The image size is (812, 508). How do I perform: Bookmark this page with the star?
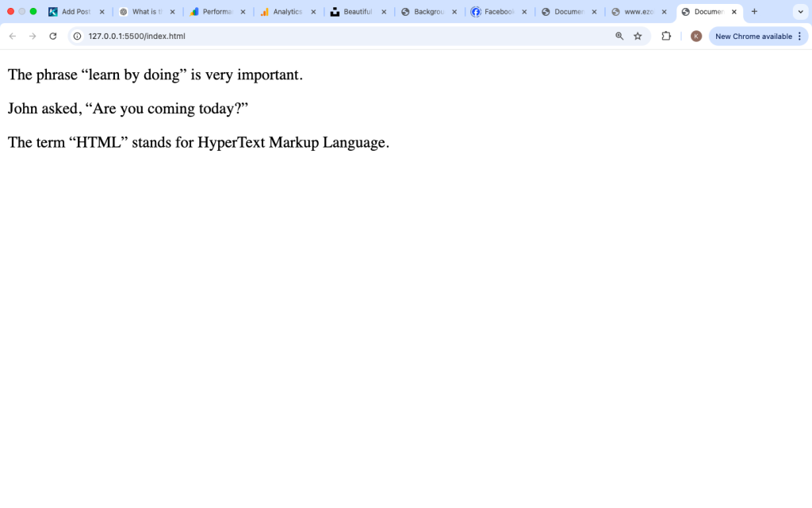[x=638, y=37]
